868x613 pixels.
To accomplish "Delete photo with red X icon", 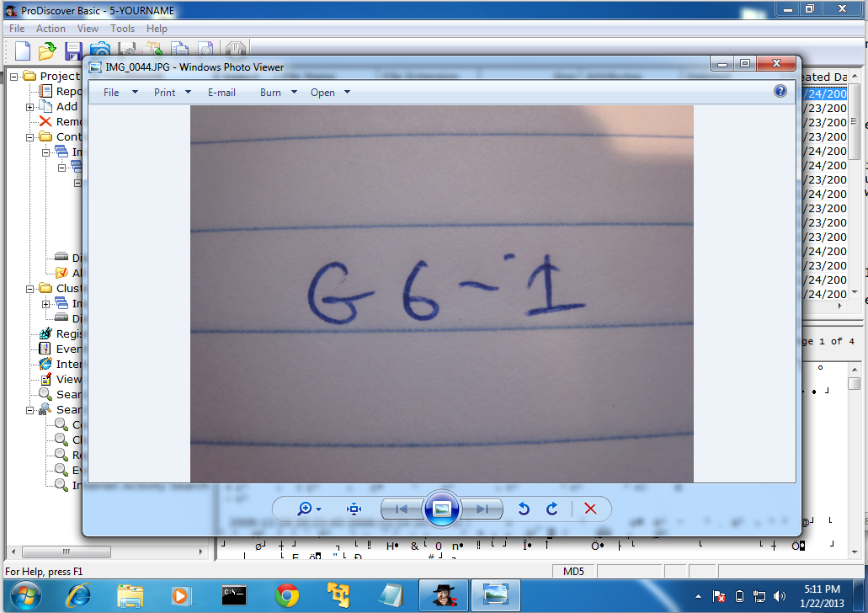I will pos(590,509).
